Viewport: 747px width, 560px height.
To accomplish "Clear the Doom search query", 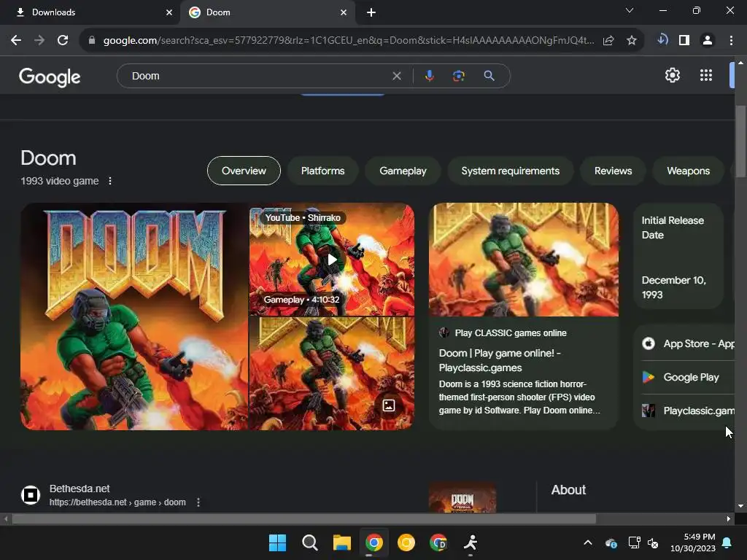I will pos(396,76).
